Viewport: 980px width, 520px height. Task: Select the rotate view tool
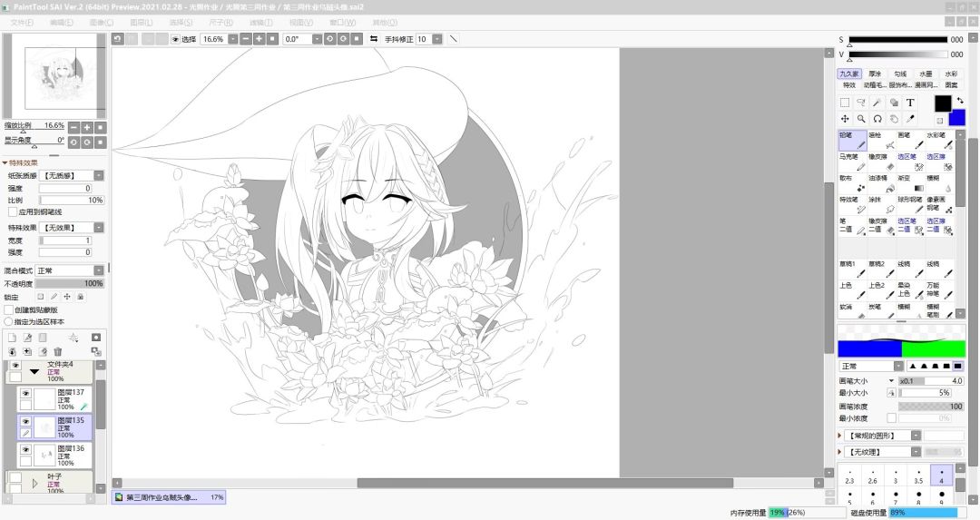coord(877,119)
